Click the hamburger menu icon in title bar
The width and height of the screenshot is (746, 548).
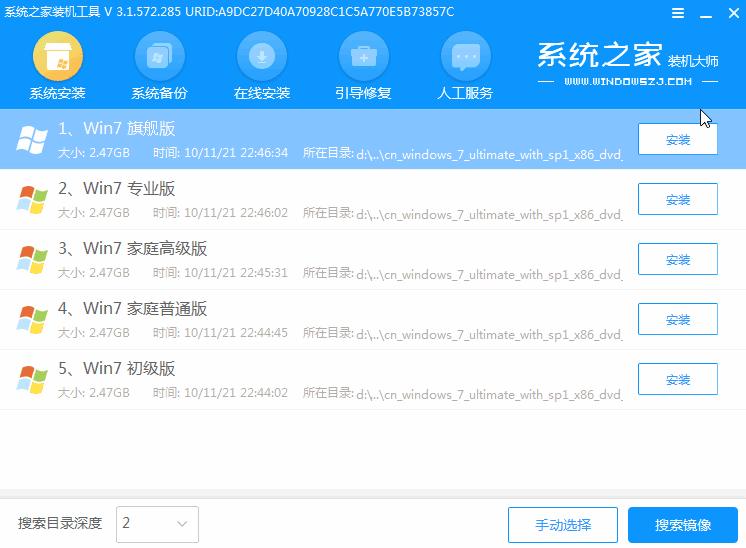tap(678, 13)
